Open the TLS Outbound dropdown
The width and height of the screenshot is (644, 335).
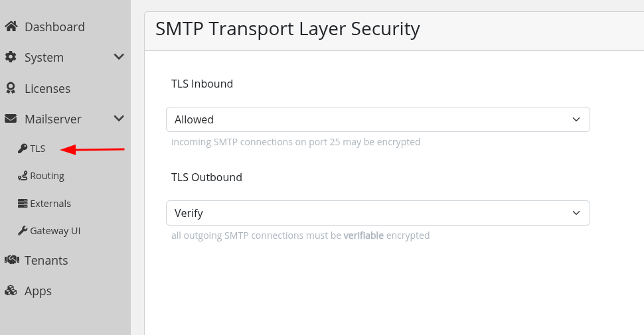tap(377, 213)
